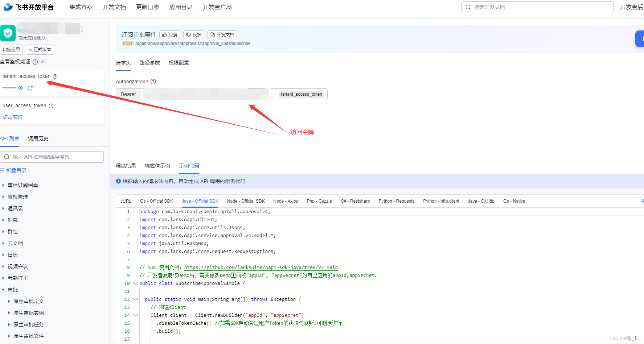
Task: Click the info icon in the blue notice
Action: (118, 181)
